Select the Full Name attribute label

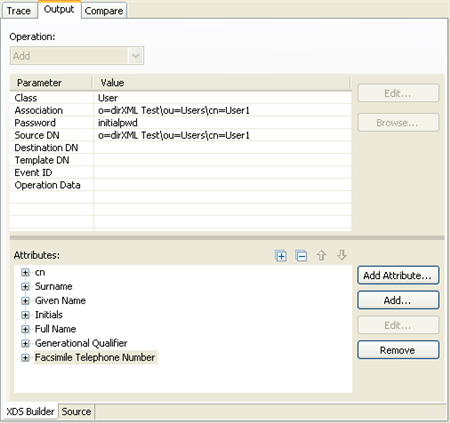click(55, 329)
